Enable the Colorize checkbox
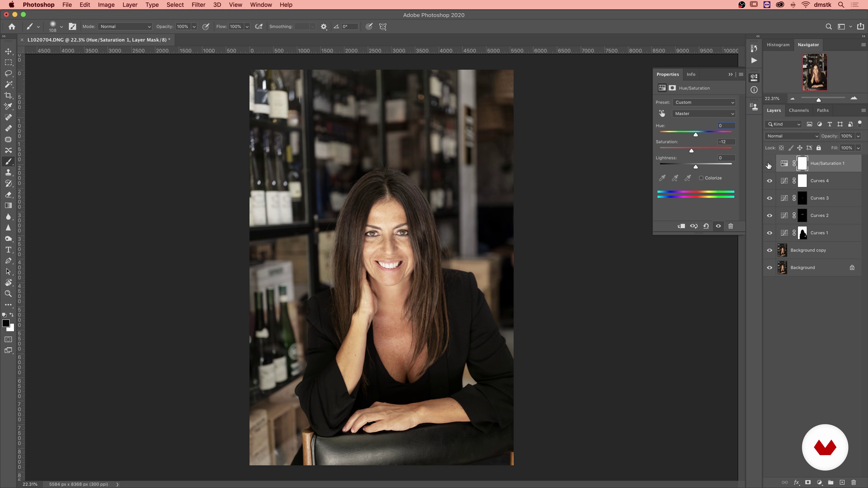The image size is (868, 488). coord(701,178)
